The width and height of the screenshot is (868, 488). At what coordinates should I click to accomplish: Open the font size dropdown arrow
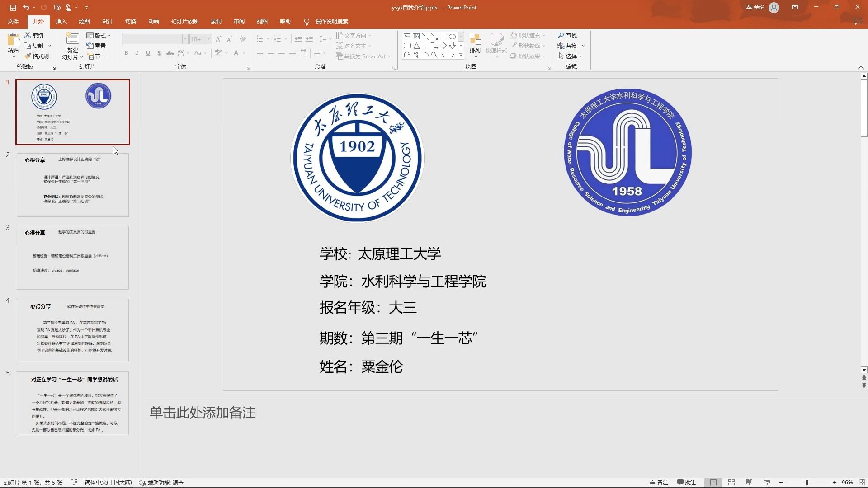208,39
